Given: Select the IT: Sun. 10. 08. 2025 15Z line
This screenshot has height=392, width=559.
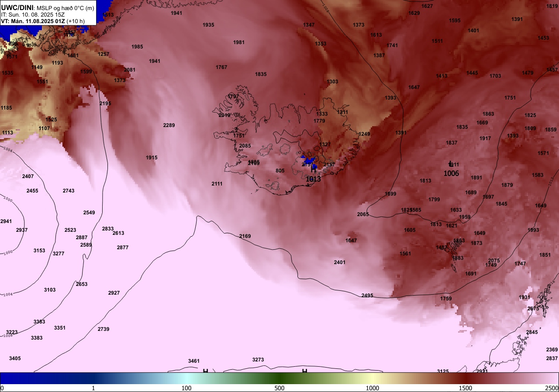Looking at the screenshot, I should click(33, 14).
